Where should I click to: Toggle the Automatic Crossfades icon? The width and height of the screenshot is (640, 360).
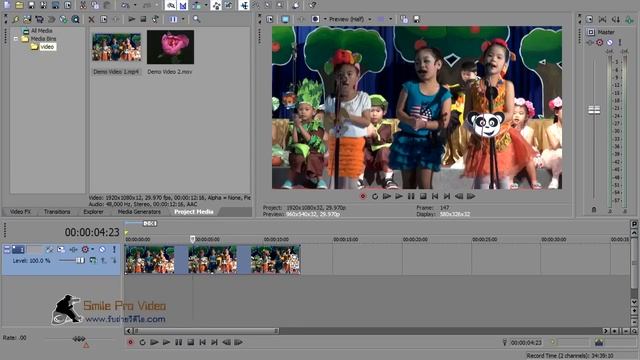183,5
